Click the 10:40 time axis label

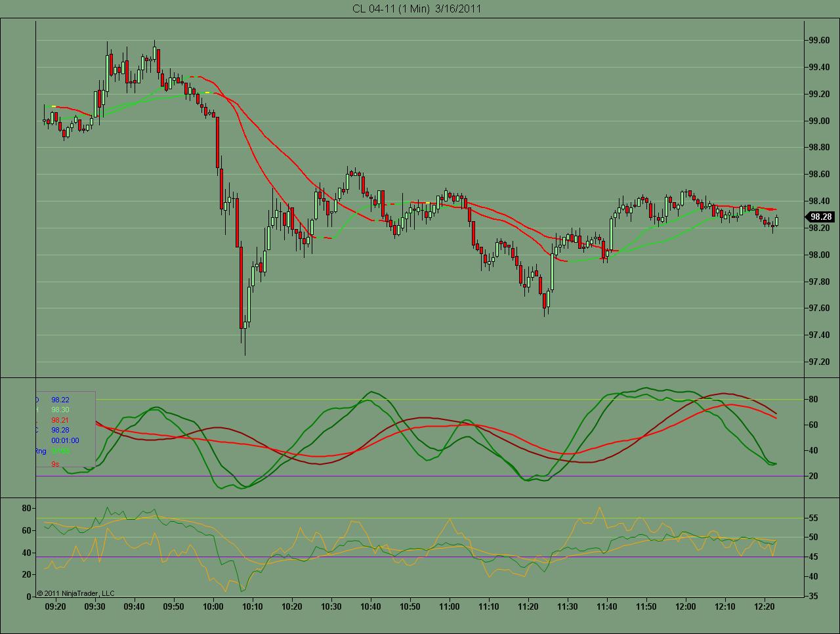coord(371,607)
